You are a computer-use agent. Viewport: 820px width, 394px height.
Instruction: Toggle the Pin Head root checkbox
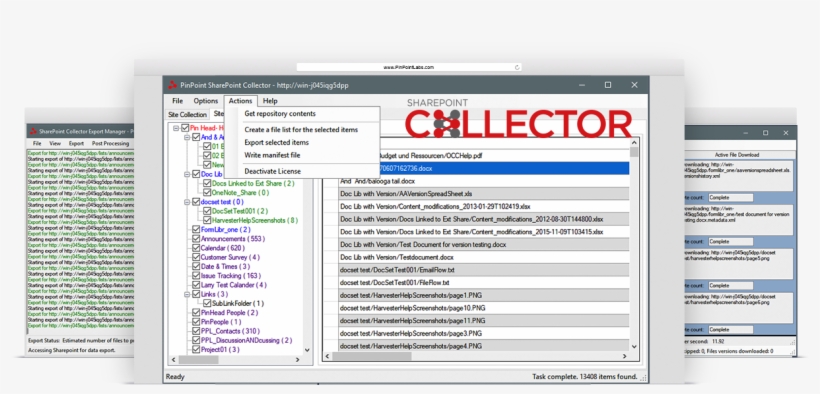pos(186,128)
